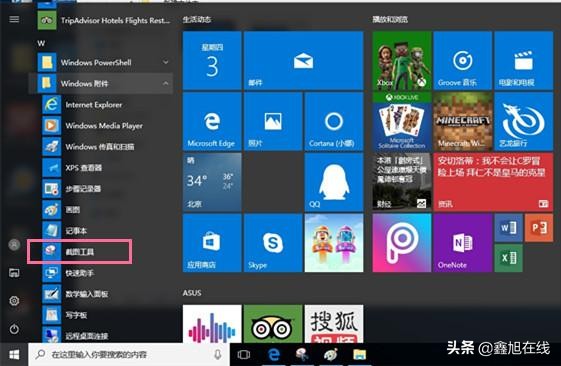Open Snipping Tool taskbar icon
The height and width of the screenshot is (366, 561).
click(x=302, y=355)
